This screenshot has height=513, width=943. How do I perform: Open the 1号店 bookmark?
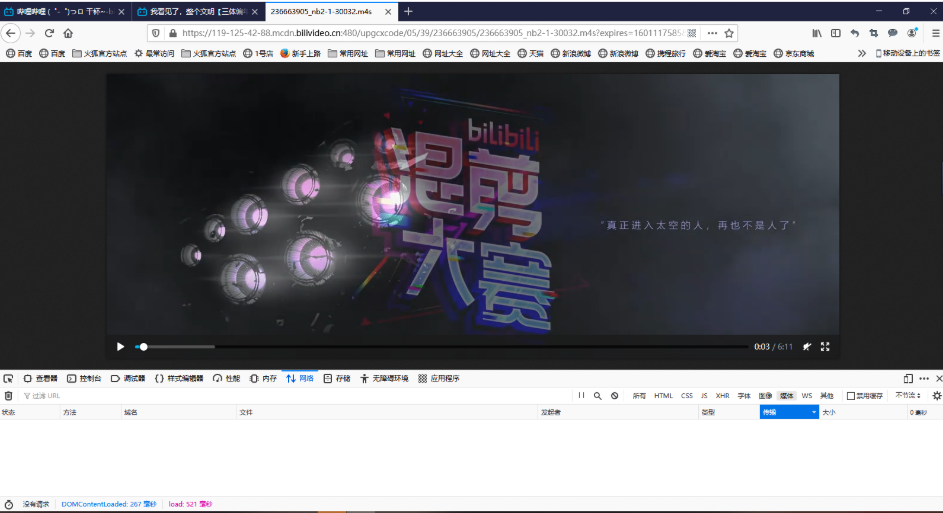pyautogui.click(x=259, y=54)
